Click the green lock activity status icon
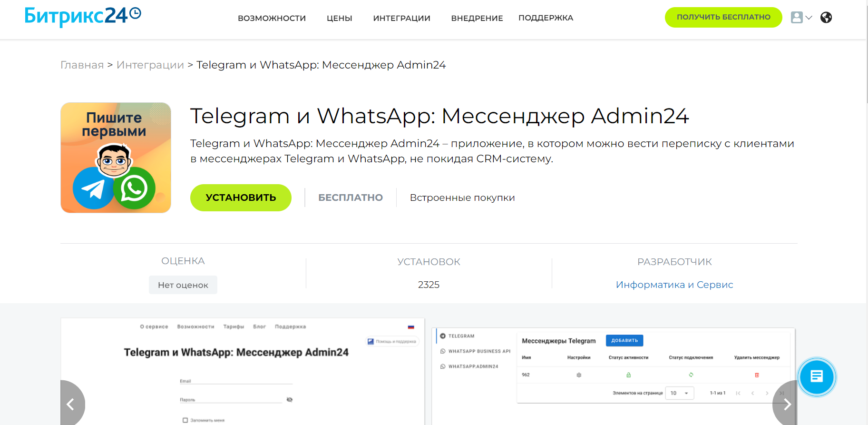This screenshot has height=425, width=868. (628, 375)
